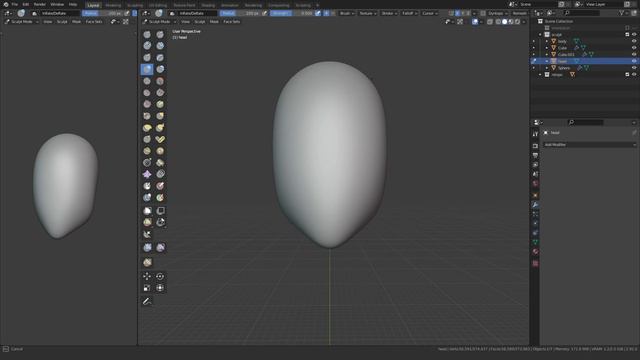Open the Add Modifier dropdown
This screenshot has width=640, height=360.
pyautogui.click(x=590, y=144)
